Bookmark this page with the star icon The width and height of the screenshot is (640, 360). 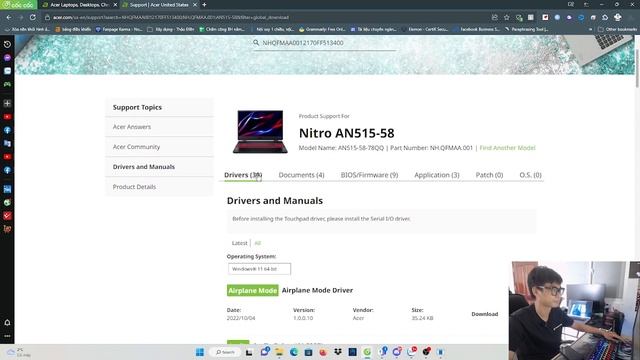507,17
